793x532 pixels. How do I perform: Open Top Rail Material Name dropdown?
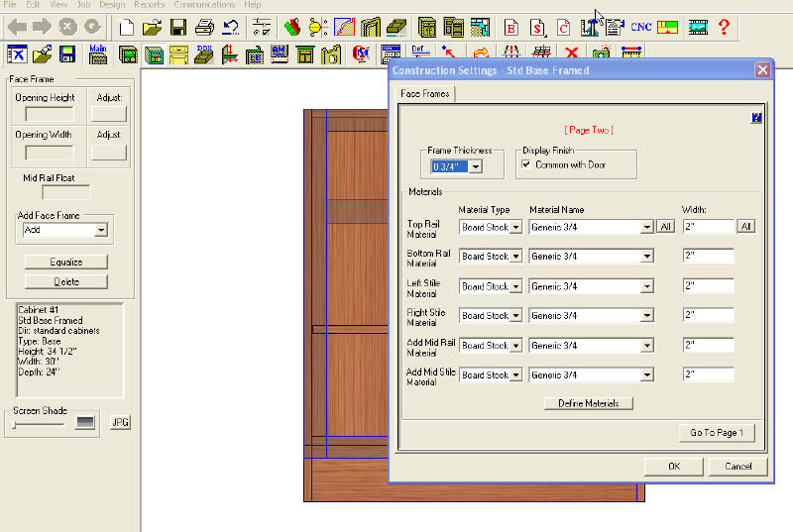(647, 227)
